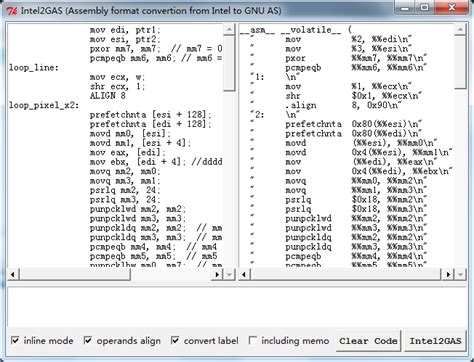Click 'punpckldq %%mm3, %%mm3' output line
Screen dimensions: 474x362
tap(356, 247)
